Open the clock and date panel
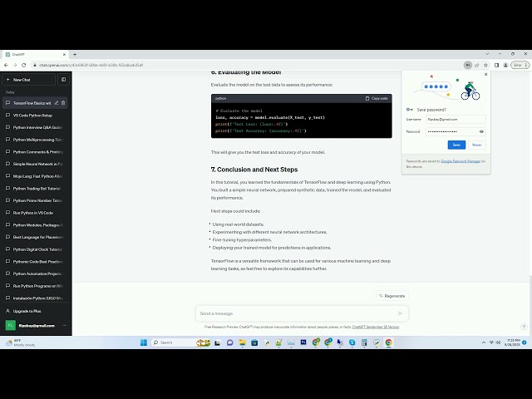Viewport: 532px width, 399px height. (512, 342)
